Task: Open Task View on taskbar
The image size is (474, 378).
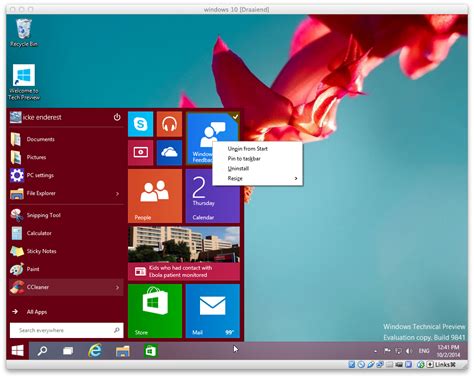Action: pos(68,351)
